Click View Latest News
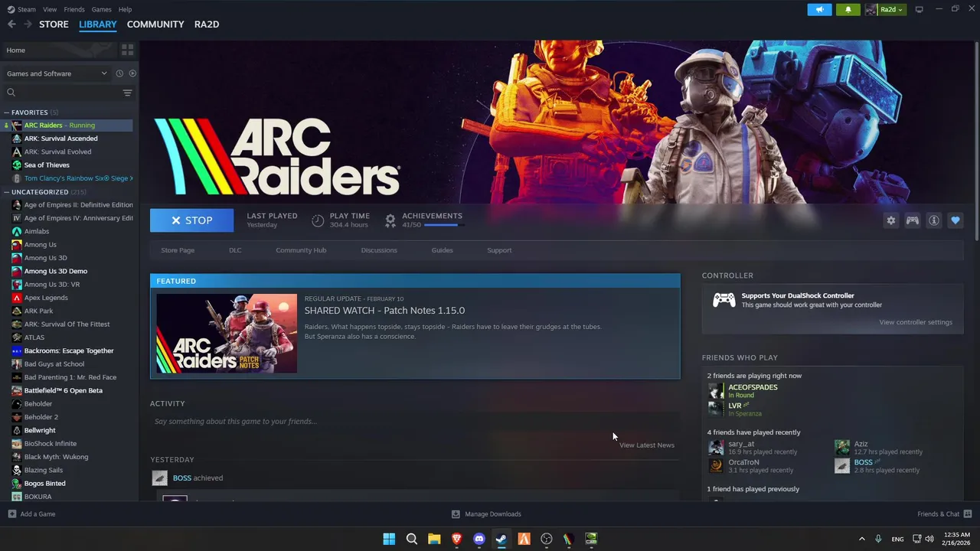This screenshot has width=980, height=551. click(x=647, y=445)
